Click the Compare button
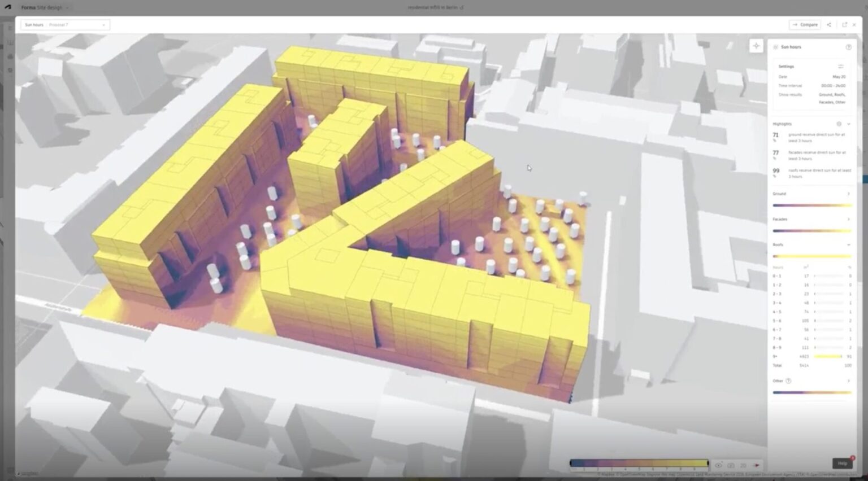The image size is (868, 481). click(x=805, y=24)
